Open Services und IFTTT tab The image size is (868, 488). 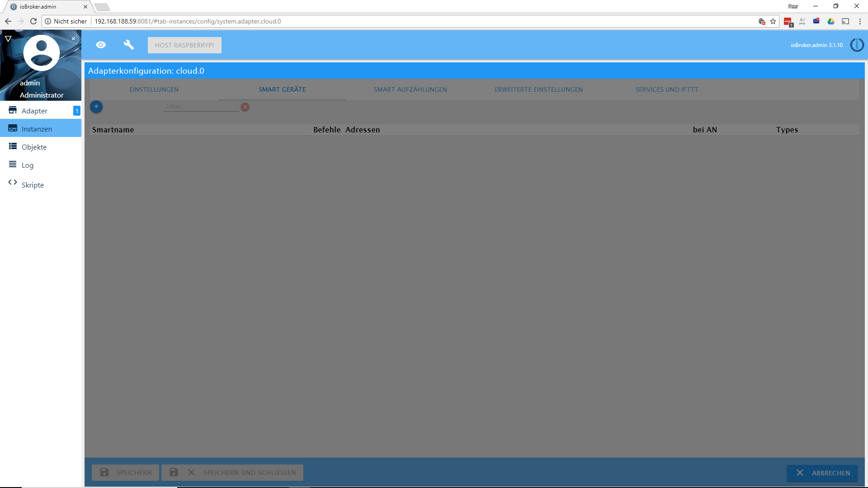pos(666,89)
